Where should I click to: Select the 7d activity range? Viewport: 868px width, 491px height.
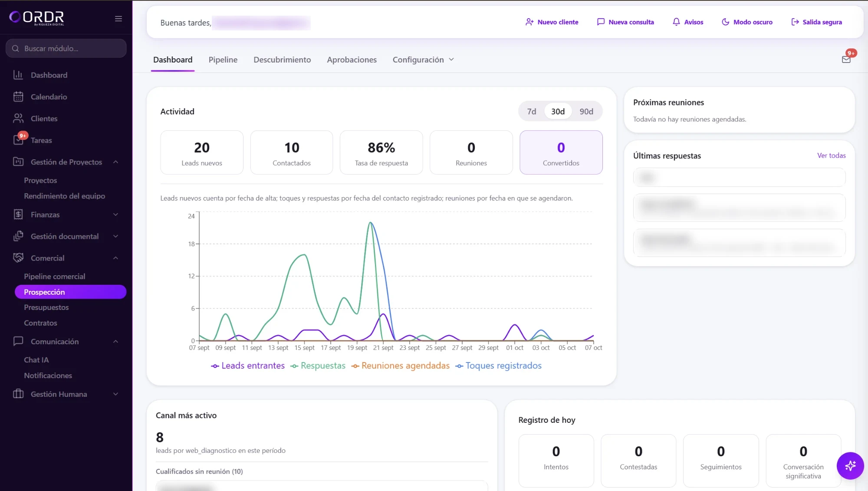click(532, 112)
